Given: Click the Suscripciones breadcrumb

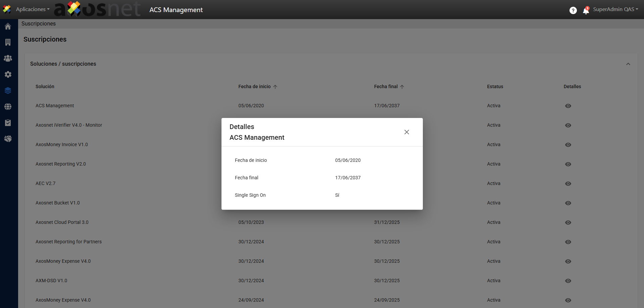Looking at the screenshot, I should coord(39,23).
